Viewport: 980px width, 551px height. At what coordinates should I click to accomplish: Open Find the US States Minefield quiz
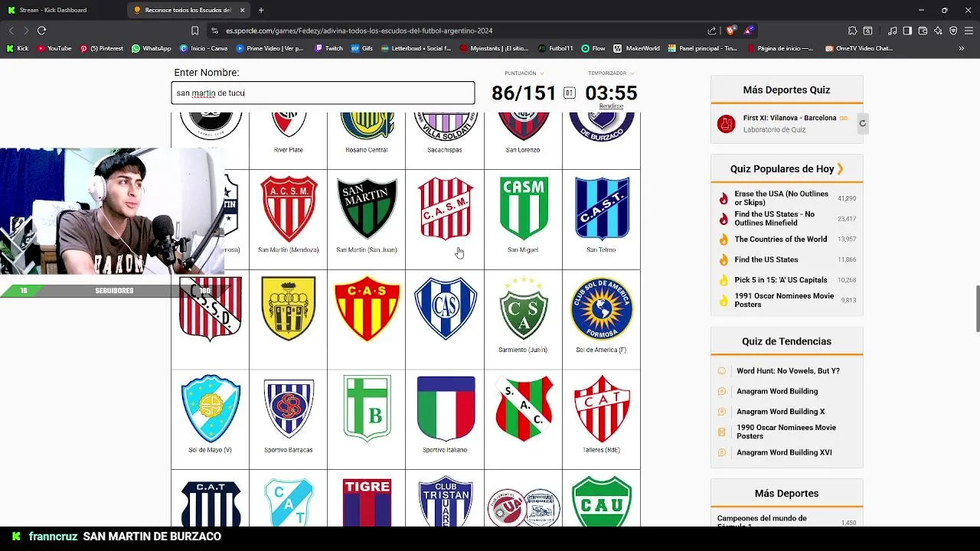point(774,218)
